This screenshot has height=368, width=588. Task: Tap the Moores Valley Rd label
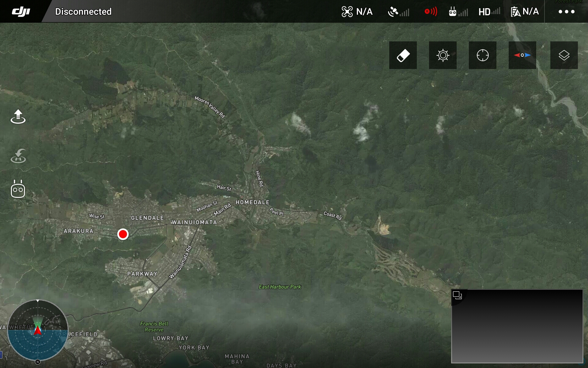coord(210,107)
